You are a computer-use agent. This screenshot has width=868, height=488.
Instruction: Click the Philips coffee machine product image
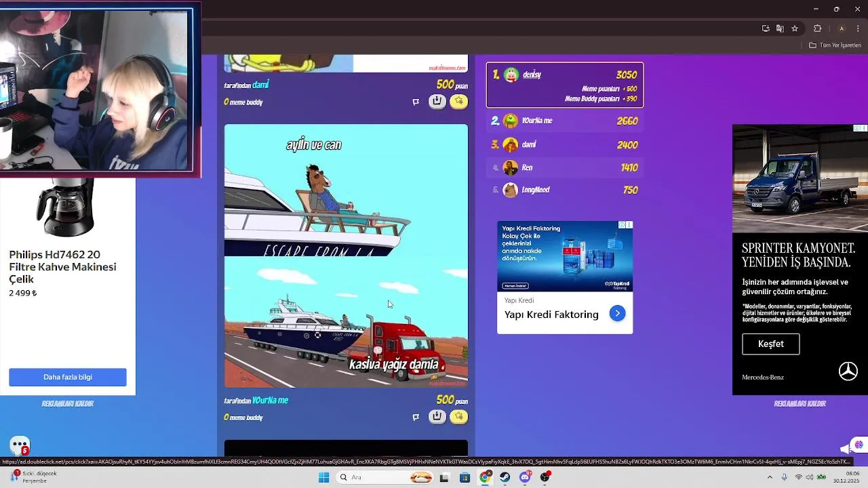coord(65,207)
